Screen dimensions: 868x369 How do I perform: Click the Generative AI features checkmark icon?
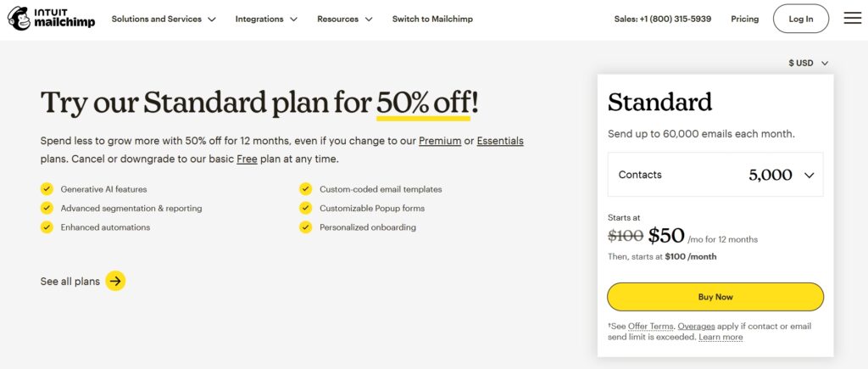pos(47,189)
